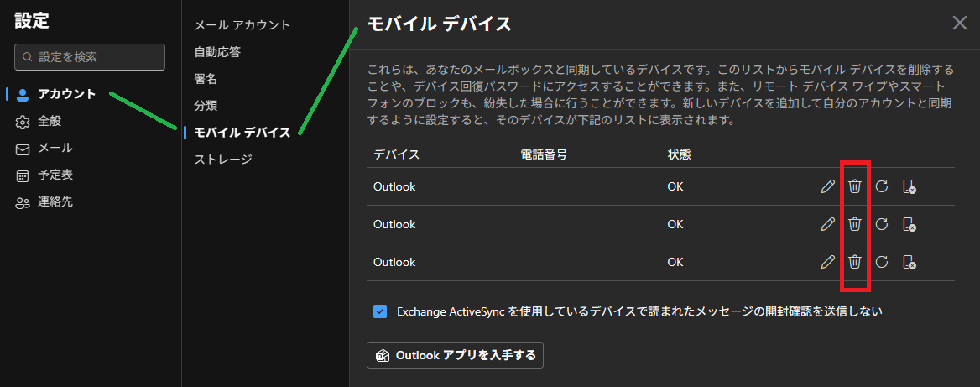Click Outlook device name in bottom row
980x387 pixels.
tap(394, 262)
